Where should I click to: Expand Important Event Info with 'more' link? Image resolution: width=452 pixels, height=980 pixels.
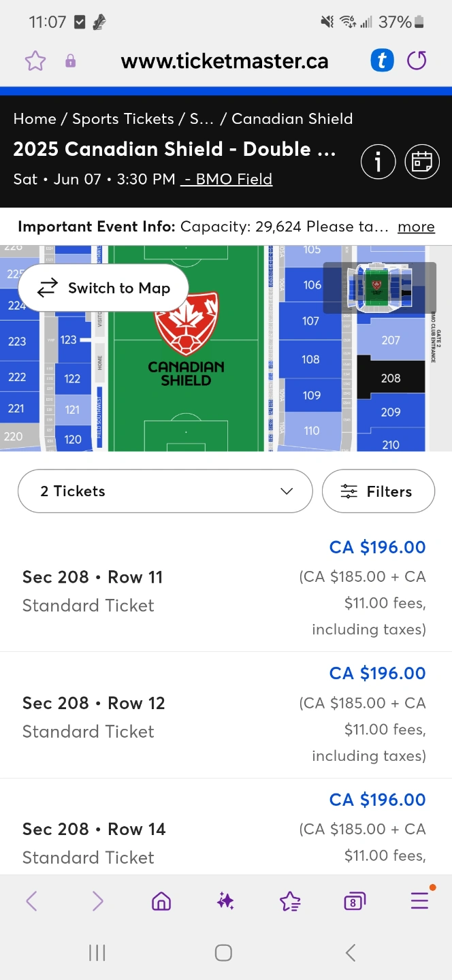(416, 227)
